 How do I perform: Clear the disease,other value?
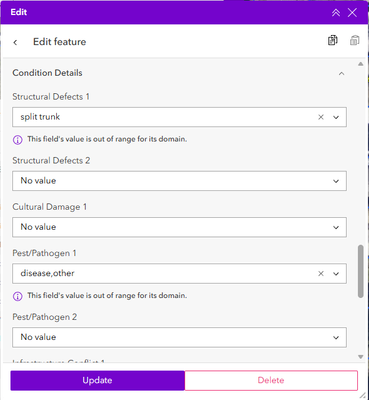[321, 274]
